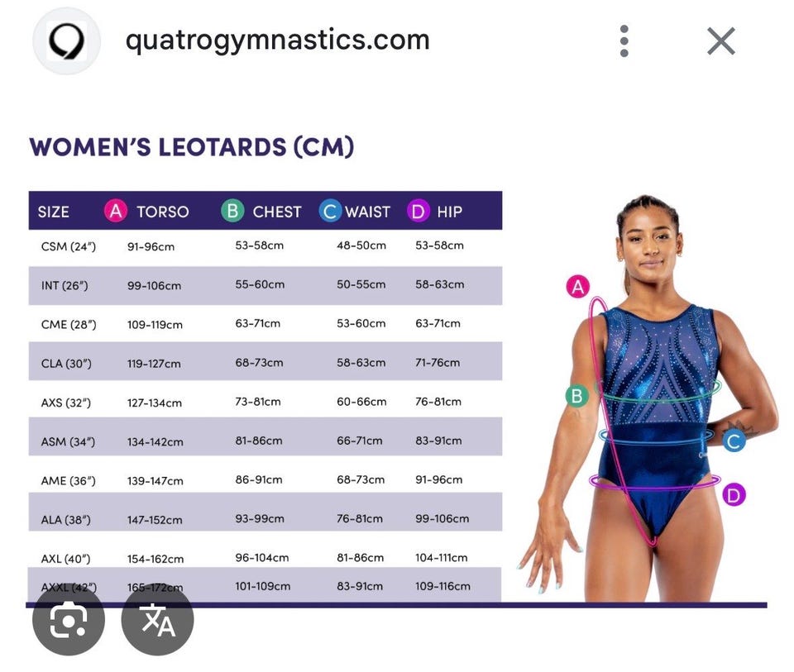The width and height of the screenshot is (794, 672).
Task: Click the purple D hip header badge
Action: click(419, 212)
